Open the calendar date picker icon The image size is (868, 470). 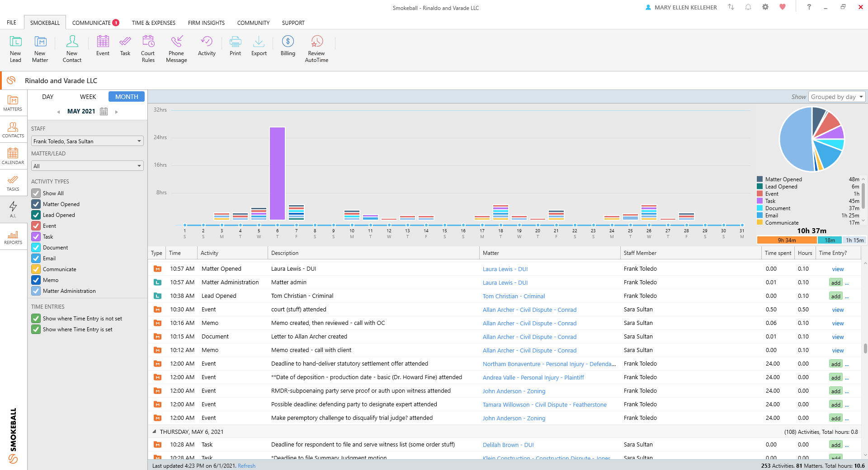[x=104, y=112]
